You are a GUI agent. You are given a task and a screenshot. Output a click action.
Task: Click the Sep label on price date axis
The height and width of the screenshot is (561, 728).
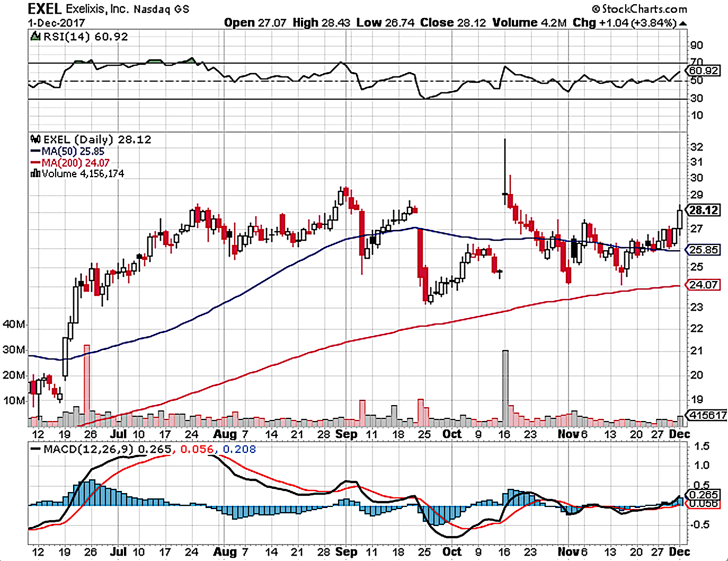coord(347,434)
